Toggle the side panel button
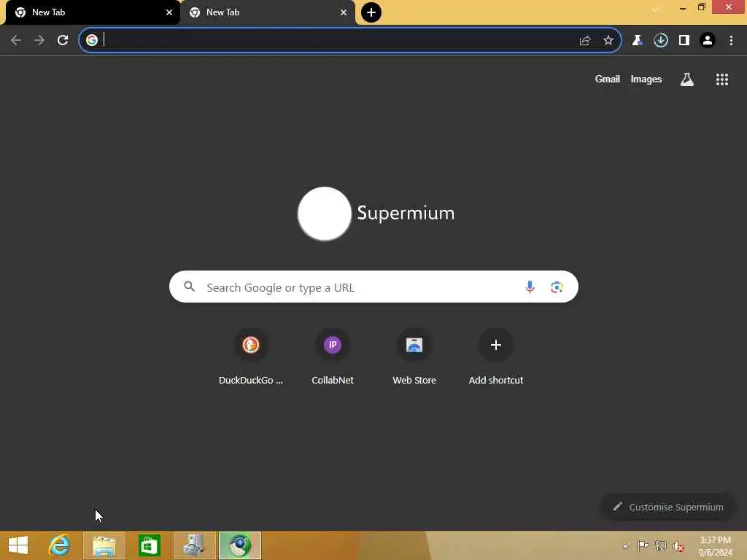The image size is (747, 560). (684, 41)
